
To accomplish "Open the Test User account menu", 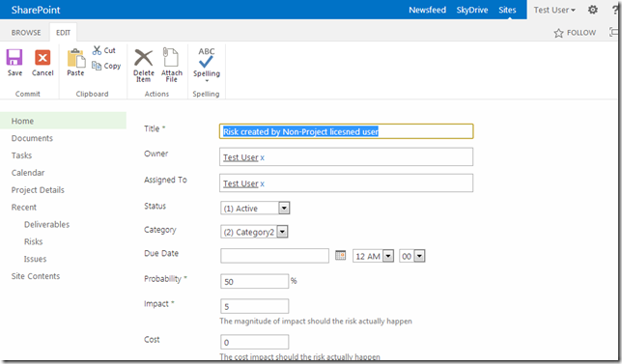I will [x=554, y=10].
